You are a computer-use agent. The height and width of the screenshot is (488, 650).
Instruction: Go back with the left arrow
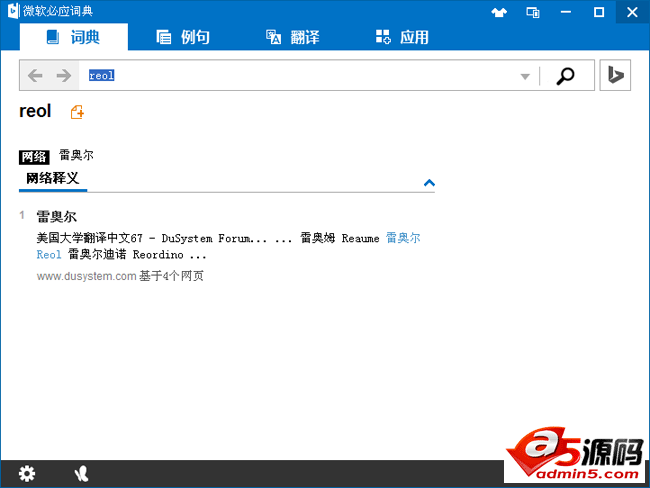35,75
